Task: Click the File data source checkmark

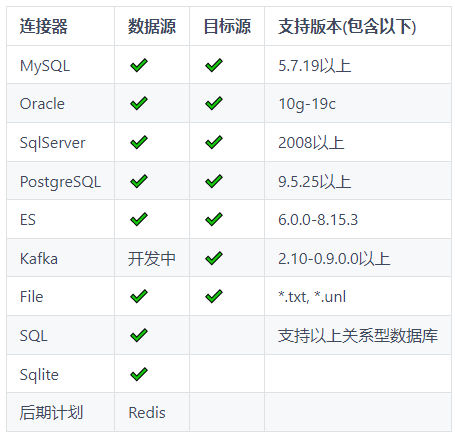Action: [139, 296]
